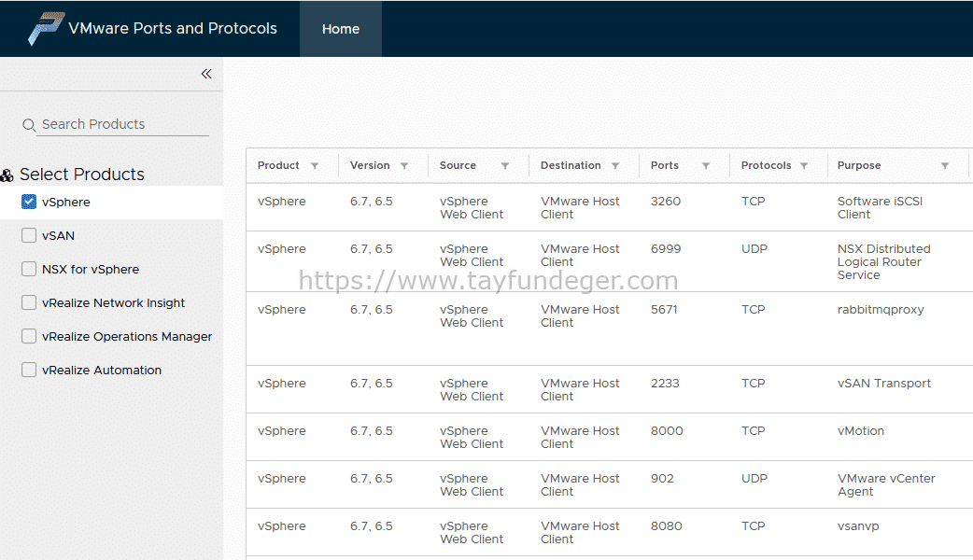Click the VMware vCenter Agent purpose cell
Screen dimensions: 973x560
pyautogui.click(x=886, y=485)
